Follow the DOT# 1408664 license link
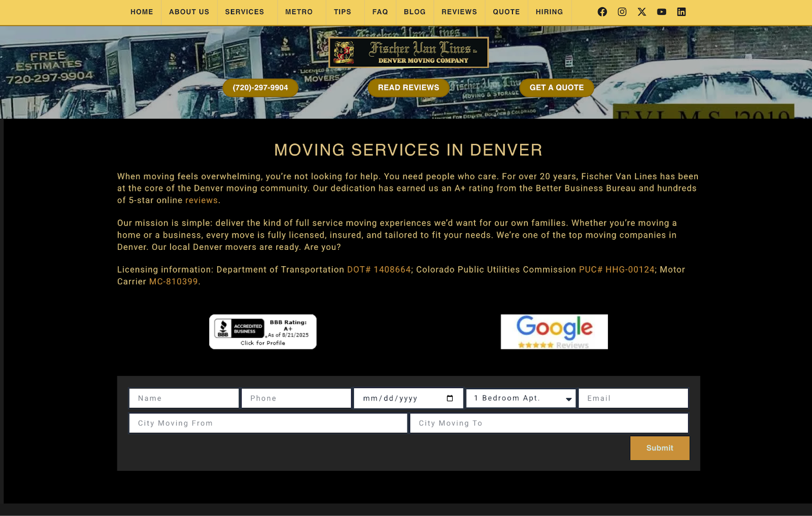Image resolution: width=812 pixels, height=516 pixels. [x=379, y=270]
